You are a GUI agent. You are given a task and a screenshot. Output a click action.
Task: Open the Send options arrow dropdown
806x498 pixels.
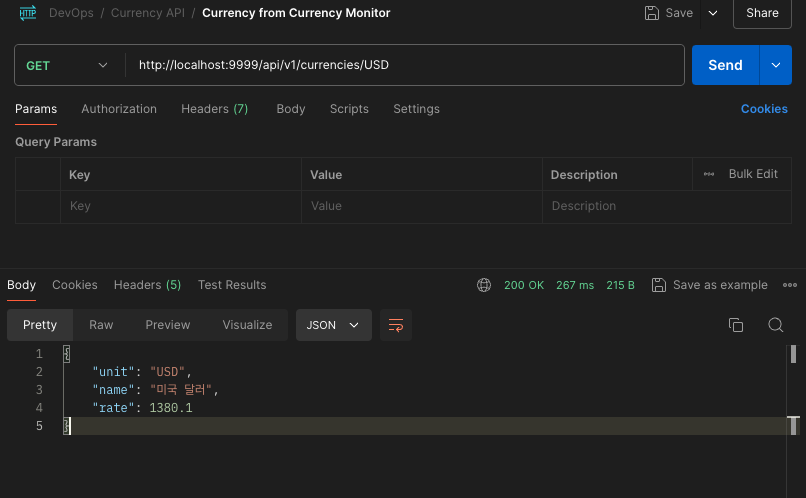[x=776, y=65]
